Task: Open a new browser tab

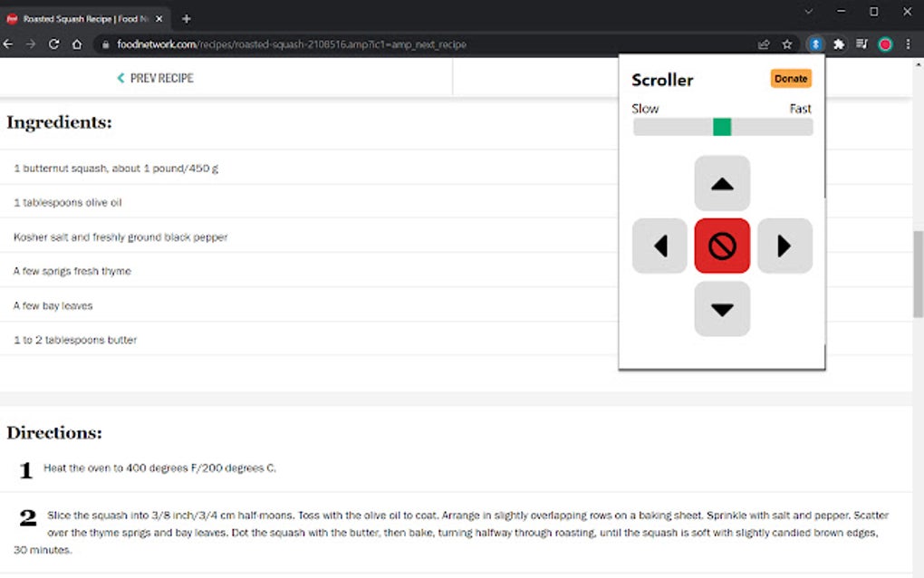Action: [x=187, y=17]
